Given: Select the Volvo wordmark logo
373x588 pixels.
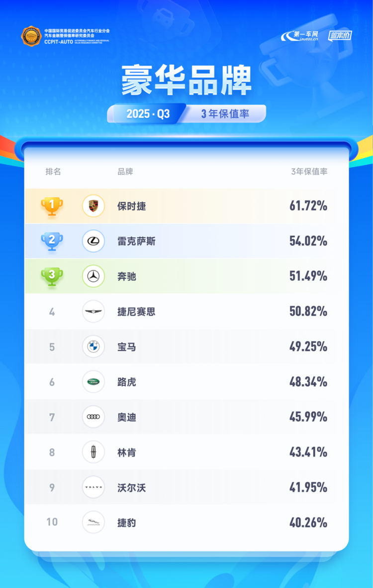Looking at the screenshot, I should pos(93,487).
